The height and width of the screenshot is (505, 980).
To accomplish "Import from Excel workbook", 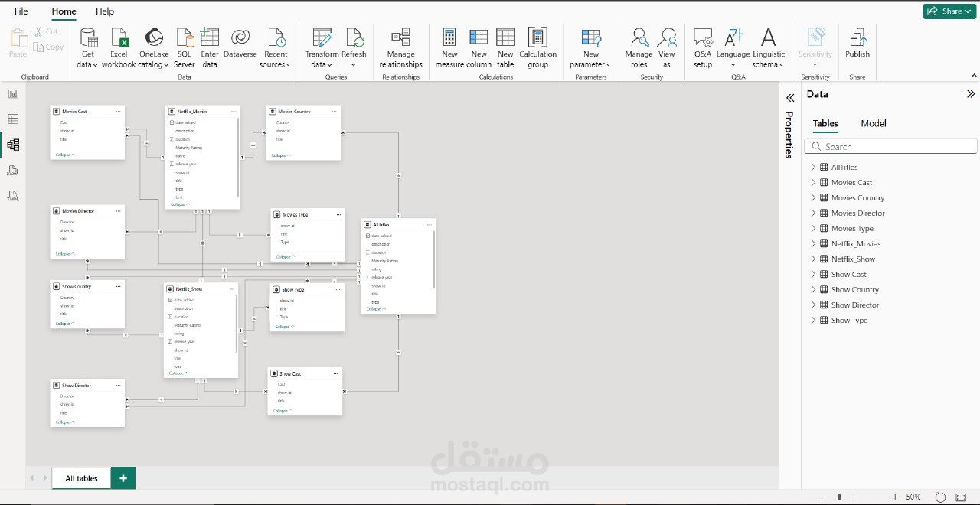I will tap(119, 47).
